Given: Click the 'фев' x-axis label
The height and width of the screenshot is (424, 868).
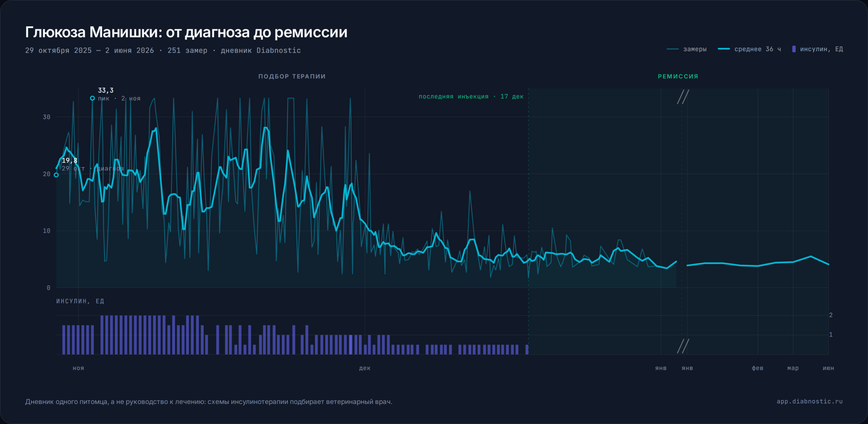Looking at the screenshot, I should coord(757,368).
